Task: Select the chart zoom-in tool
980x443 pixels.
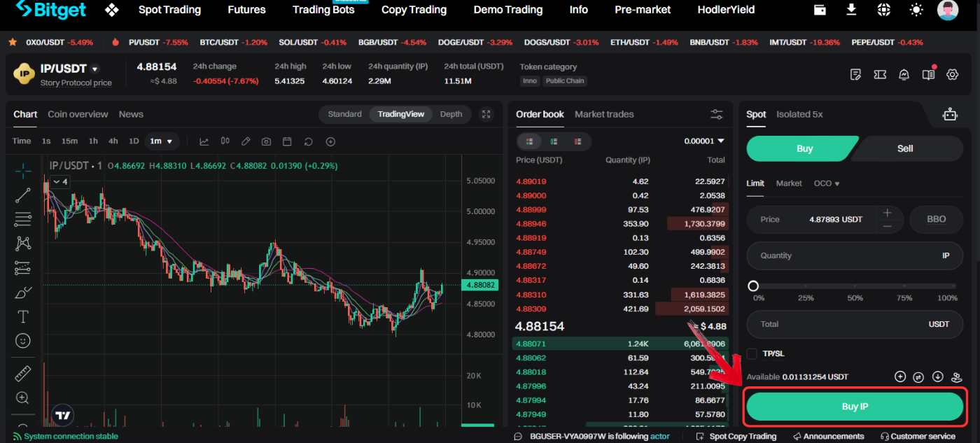Action: coord(23,398)
